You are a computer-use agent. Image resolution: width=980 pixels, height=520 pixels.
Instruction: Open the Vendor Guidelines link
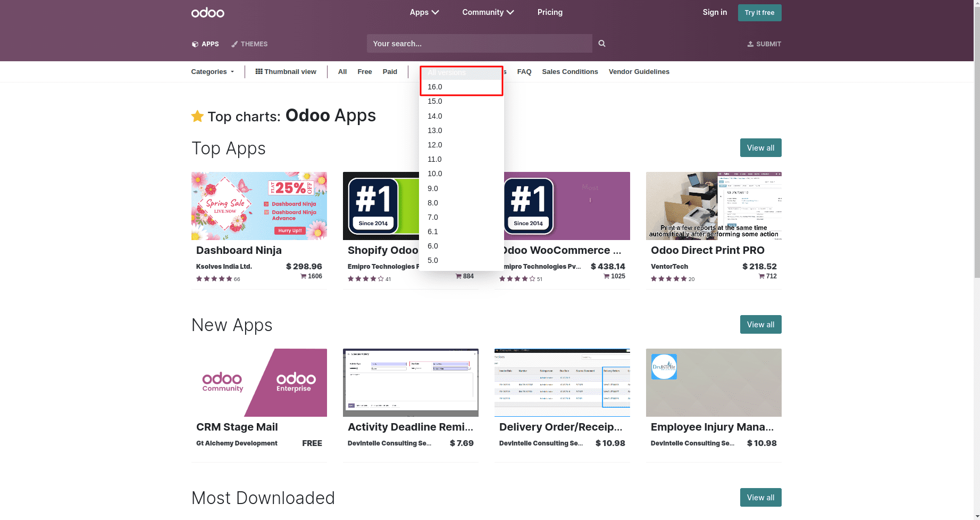(639, 72)
